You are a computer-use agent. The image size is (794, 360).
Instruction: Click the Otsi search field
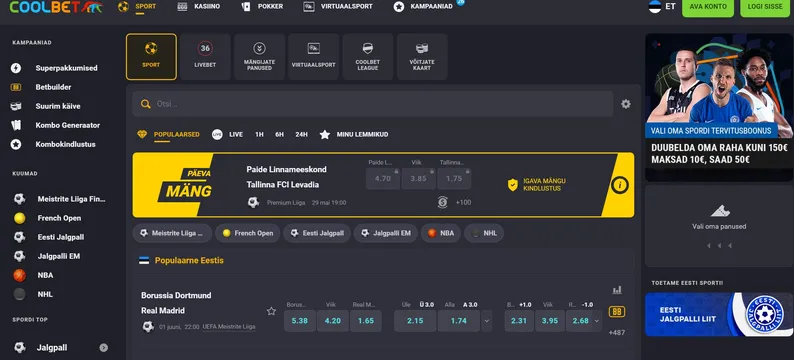pyautogui.click(x=373, y=104)
